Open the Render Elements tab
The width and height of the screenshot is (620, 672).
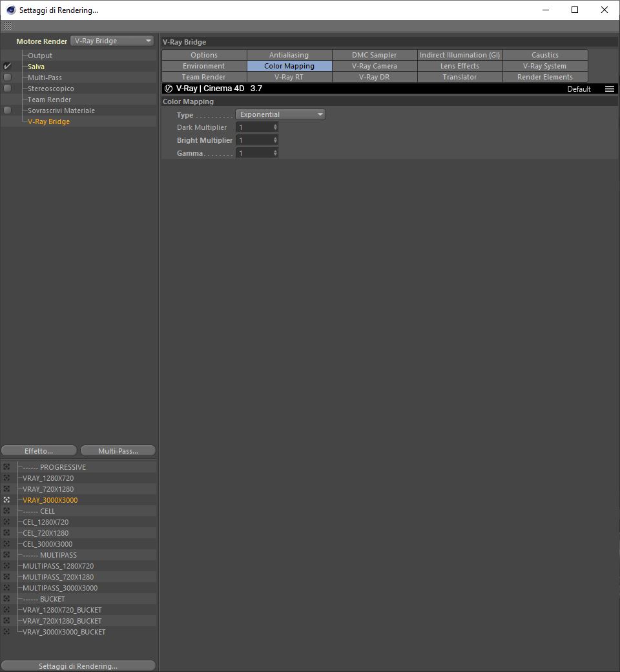(545, 77)
